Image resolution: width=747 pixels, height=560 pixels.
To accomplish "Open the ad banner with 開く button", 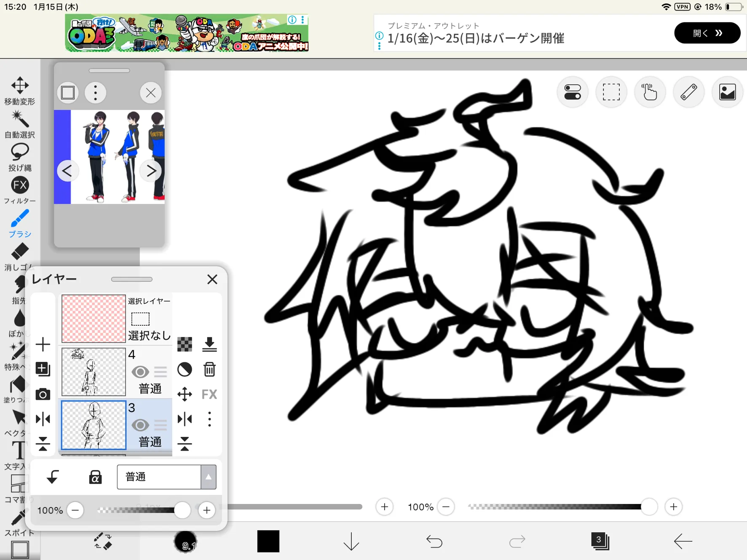I will [707, 33].
